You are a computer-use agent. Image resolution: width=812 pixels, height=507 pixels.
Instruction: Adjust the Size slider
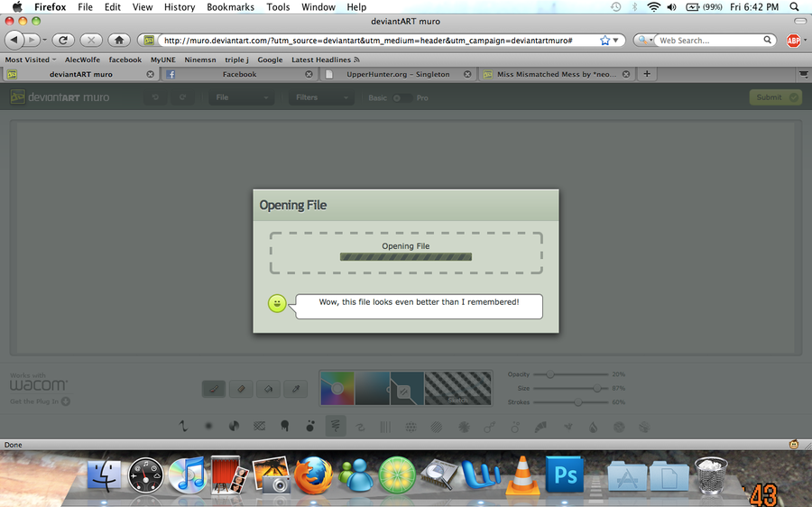coord(570,388)
